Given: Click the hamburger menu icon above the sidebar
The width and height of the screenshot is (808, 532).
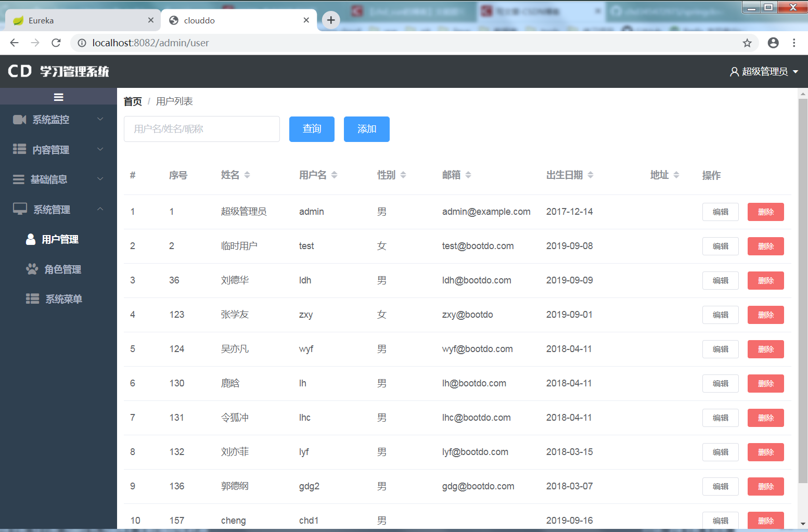Looking at the screenshot, I should click(x=58, y=97).
